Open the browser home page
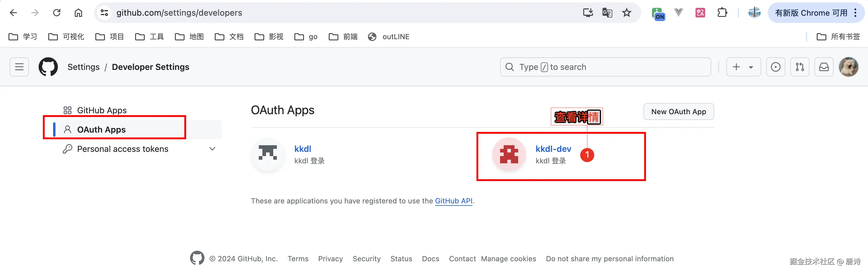868x273 pixels. (78, 13)
